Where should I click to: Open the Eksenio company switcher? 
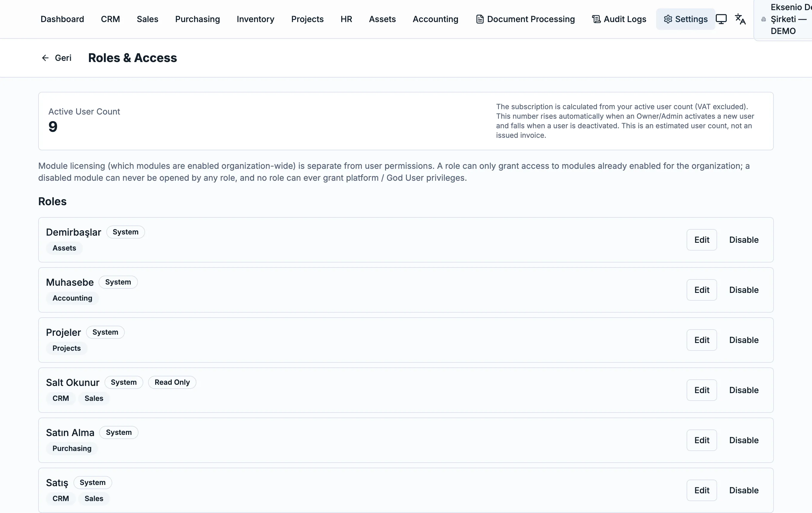point(783,19)
